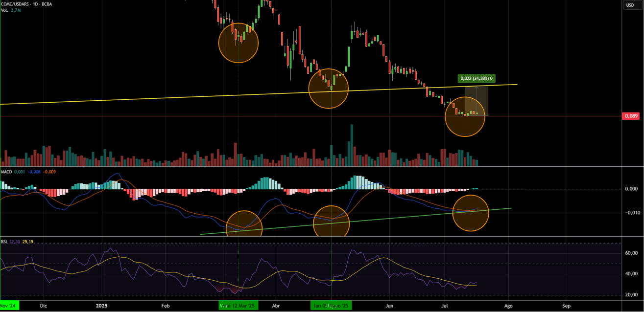Viewport: 644px width, 312px height.
Task: Click the orange circle over March price candles
Action: click(238, 43)
